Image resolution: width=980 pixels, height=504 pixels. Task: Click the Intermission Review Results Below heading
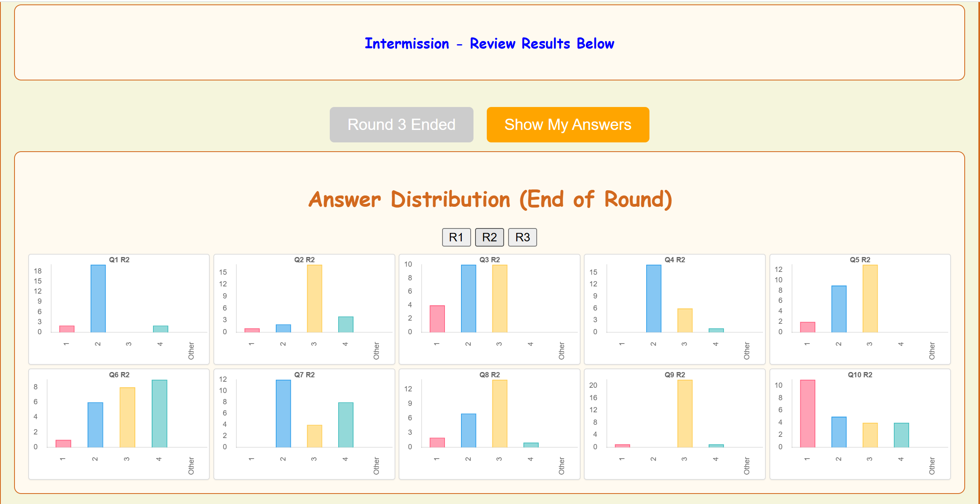click(x=489, y=43)
